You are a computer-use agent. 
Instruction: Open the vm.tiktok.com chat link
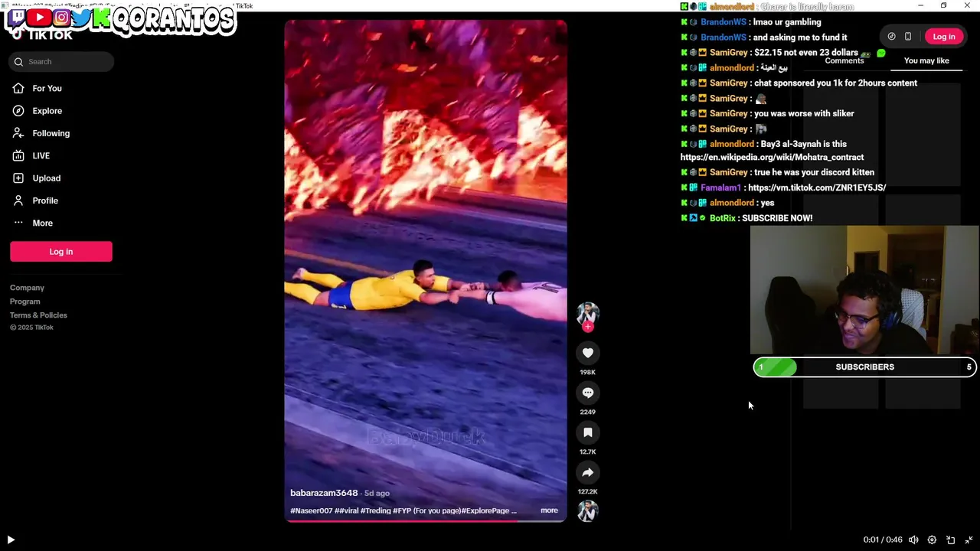(817, 187)
